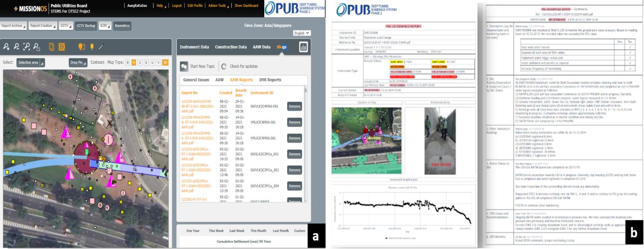
Task: Select the orange pushpin tool
Action: 92,46
